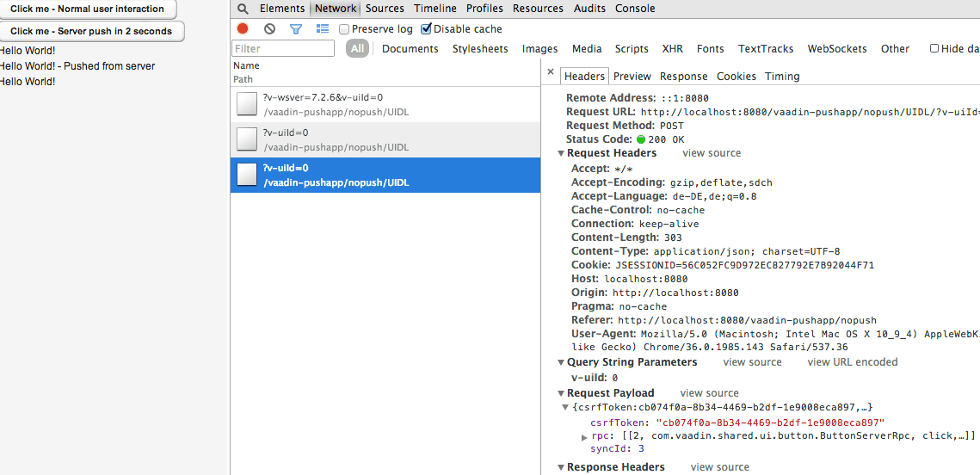
Task: Click "view URL encoded" link
Action: [852, 362]
